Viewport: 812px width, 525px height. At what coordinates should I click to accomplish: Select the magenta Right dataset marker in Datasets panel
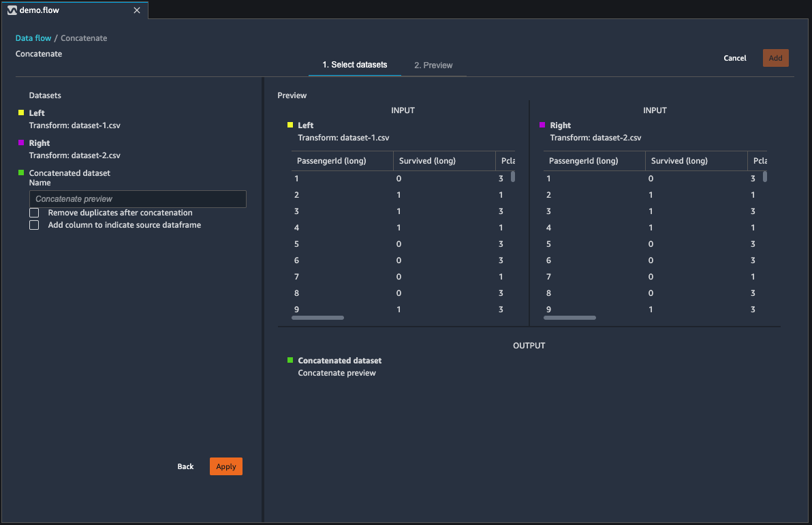point(20,142)
